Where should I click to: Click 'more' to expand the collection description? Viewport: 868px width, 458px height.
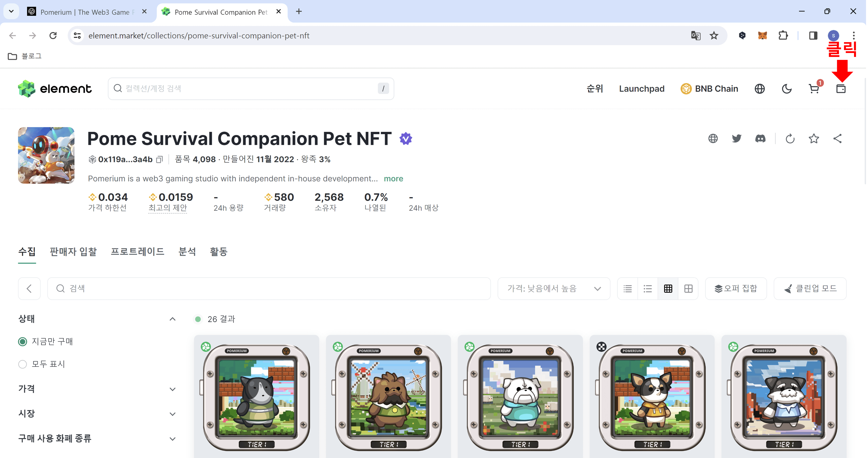click(x=393, y=178)
